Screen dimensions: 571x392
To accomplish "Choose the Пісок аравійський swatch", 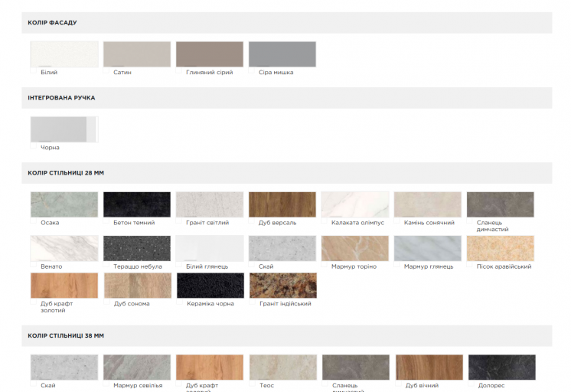I will (x=501, y=249).
